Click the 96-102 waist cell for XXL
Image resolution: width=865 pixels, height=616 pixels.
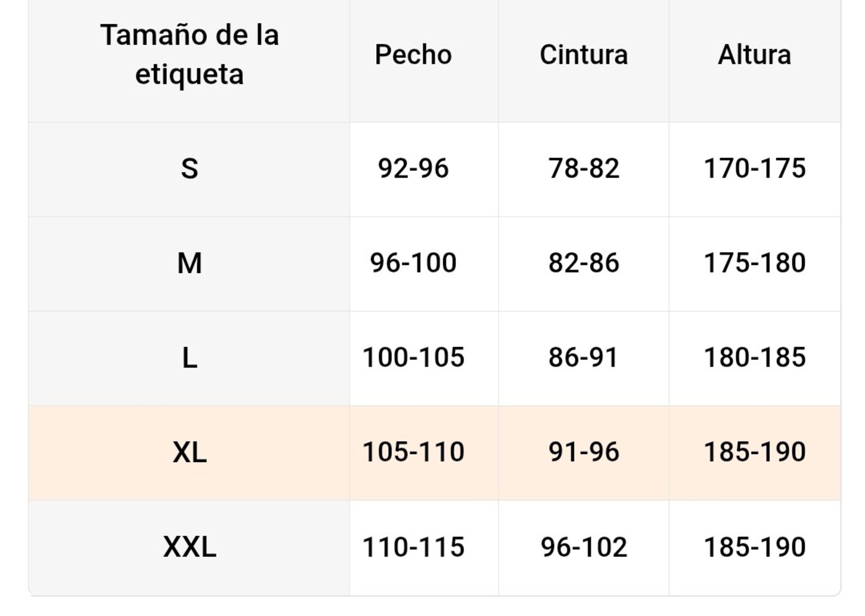tap(584, 547)
